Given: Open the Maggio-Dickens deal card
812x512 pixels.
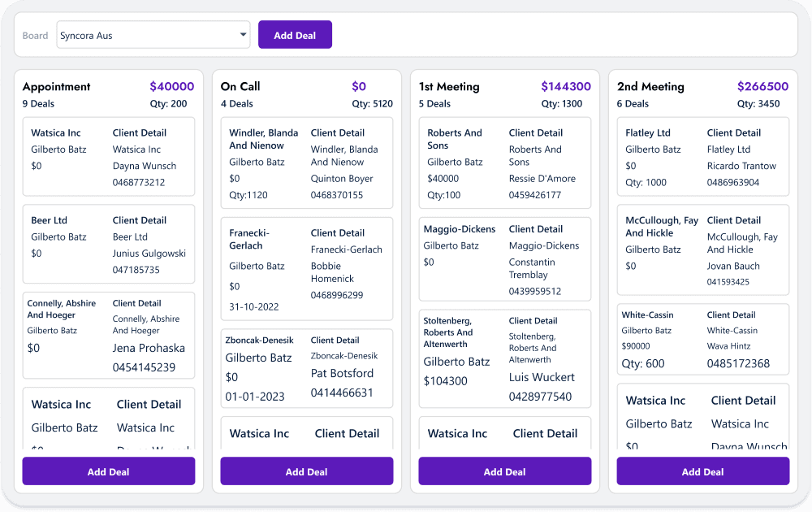Looking at the screenshot, I should tap(504, 260).
